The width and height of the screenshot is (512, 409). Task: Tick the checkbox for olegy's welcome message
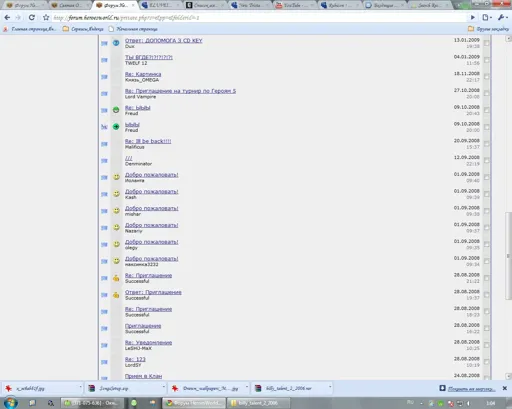[487, 244]
